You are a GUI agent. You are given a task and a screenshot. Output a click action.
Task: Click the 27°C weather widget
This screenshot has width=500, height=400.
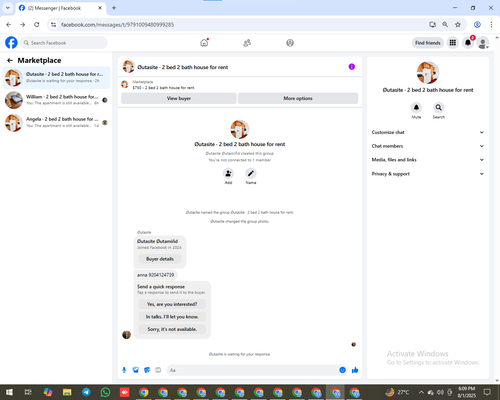[397, 392]
